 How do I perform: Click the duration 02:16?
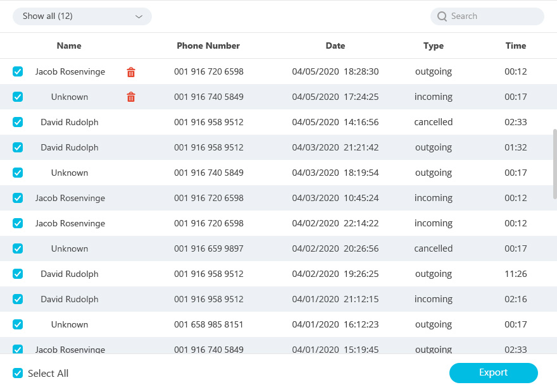click(516, 299)
